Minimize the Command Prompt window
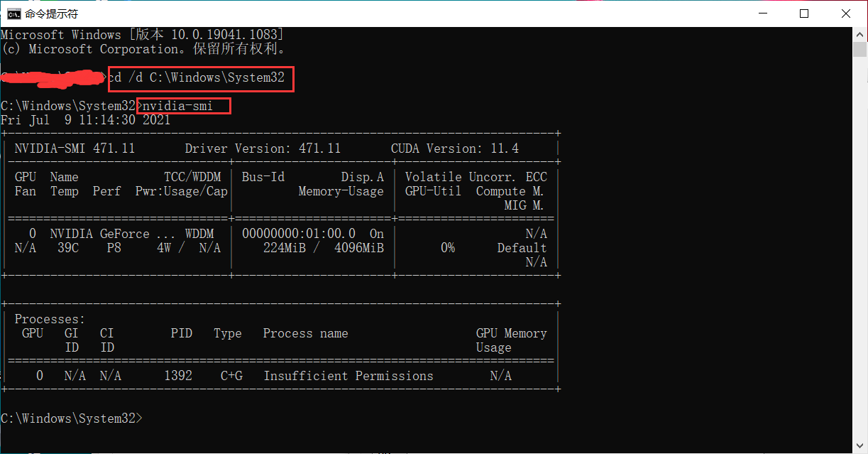Image resolution: width=868 pixels, height=454 pixels. (x=764, y=13)
